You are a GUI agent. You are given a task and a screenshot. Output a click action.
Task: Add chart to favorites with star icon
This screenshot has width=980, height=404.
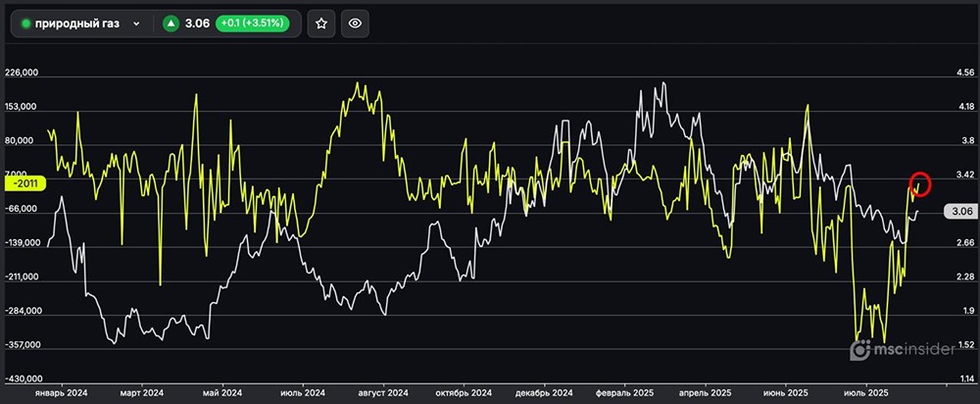(321, 24)
